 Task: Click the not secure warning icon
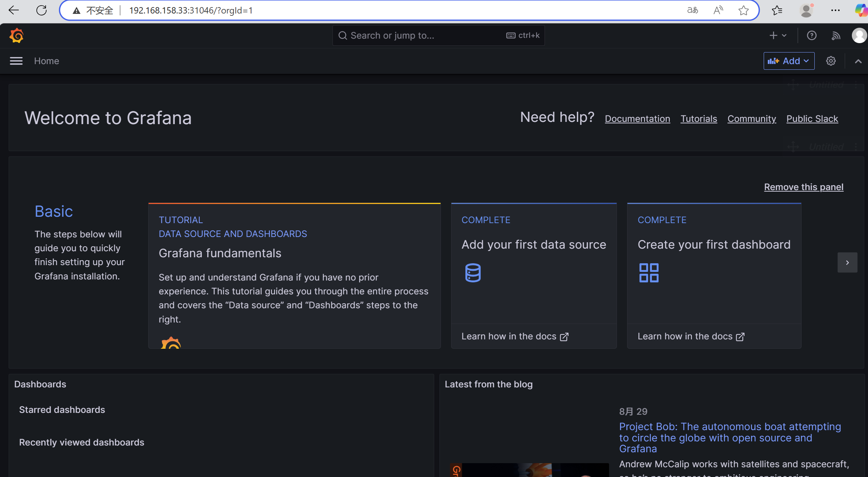coord(77,10)
